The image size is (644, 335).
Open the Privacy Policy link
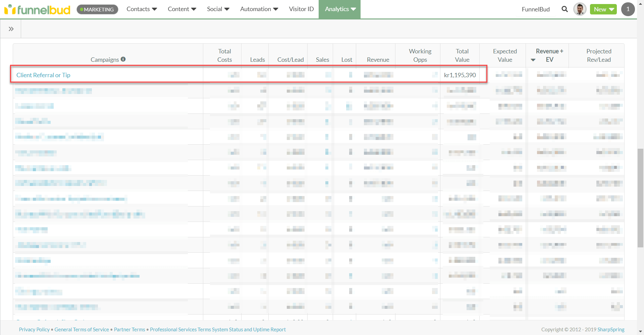[34, 330]
